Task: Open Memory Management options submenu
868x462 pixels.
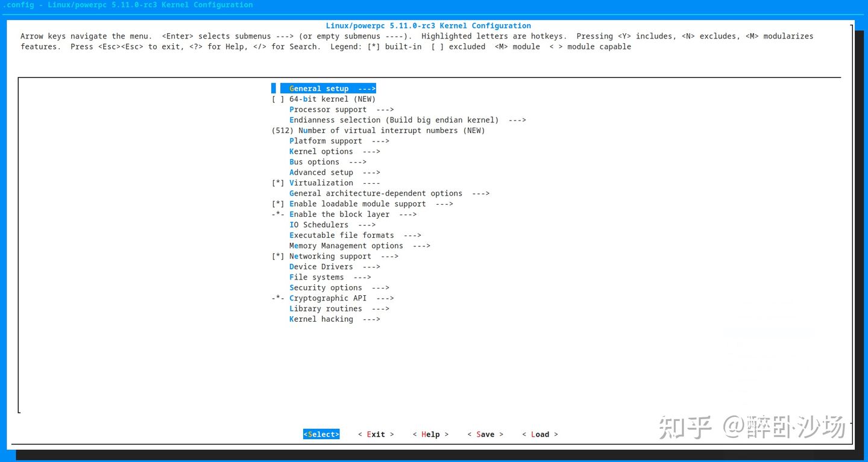Action: 360,246
